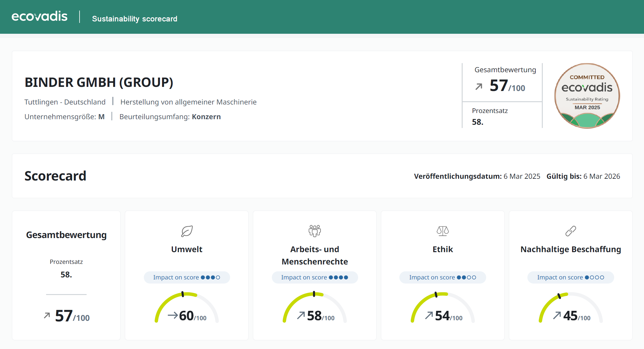The height and width of the screenshot is (349, 644).
Task: Click the Impact on score badge under Umwelt
Action: (187, 277)
